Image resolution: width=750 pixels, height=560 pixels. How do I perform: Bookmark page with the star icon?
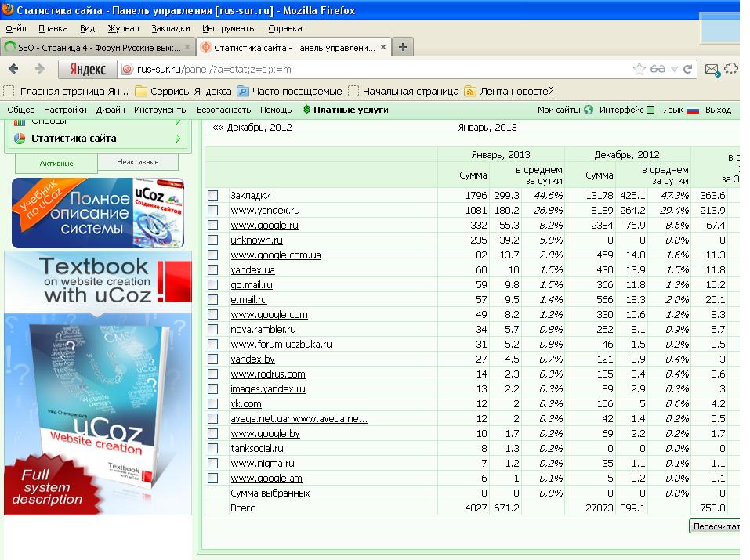[639, 69]
